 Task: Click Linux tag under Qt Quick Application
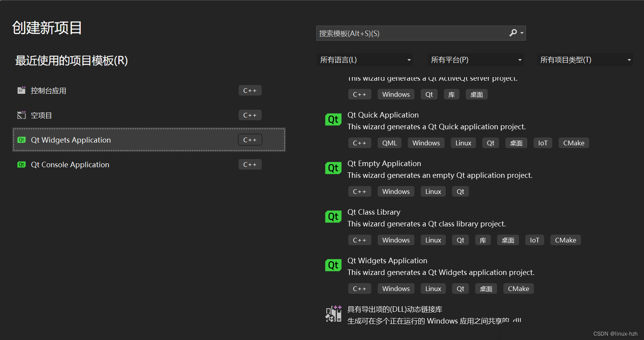463,143
